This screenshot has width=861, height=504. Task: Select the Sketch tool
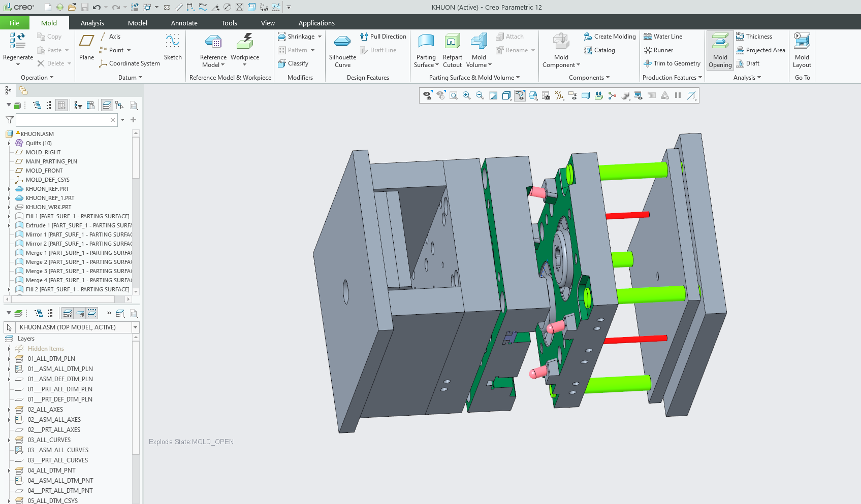[173, 47]
